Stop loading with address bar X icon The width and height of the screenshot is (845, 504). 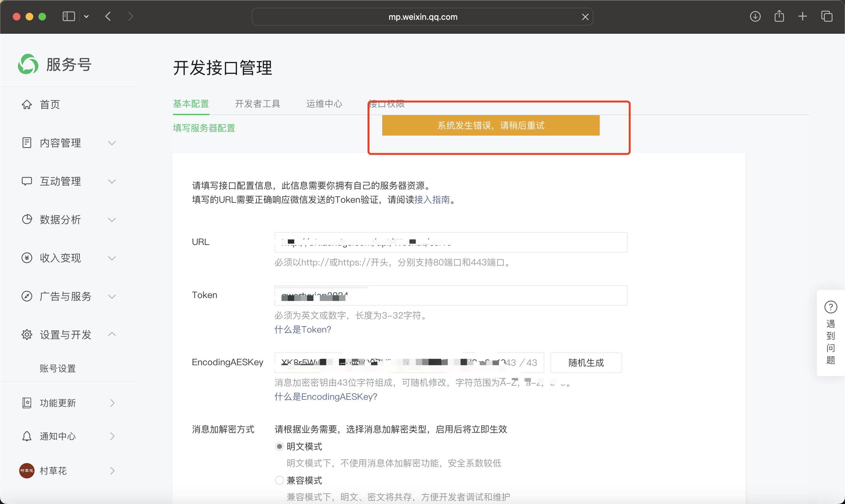pyautogui.click(x=585, y=17)
